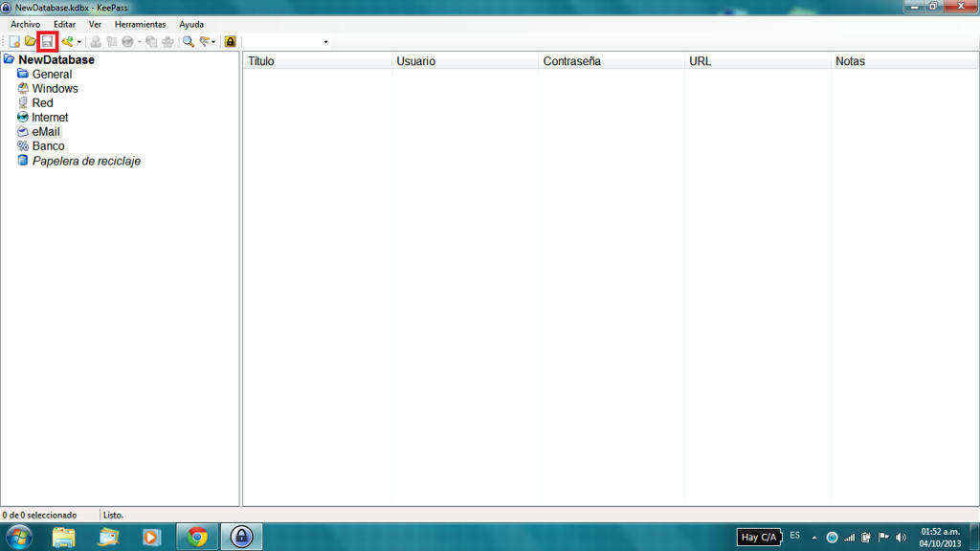Expand the Open URL dropdown arrow
The width and height of the screenshot is (980, 551).
click(x=140, y=42)
